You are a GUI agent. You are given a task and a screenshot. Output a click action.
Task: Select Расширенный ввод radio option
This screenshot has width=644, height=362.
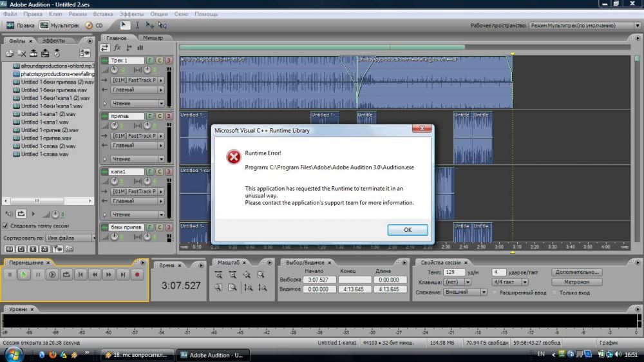tap(495, 292)
